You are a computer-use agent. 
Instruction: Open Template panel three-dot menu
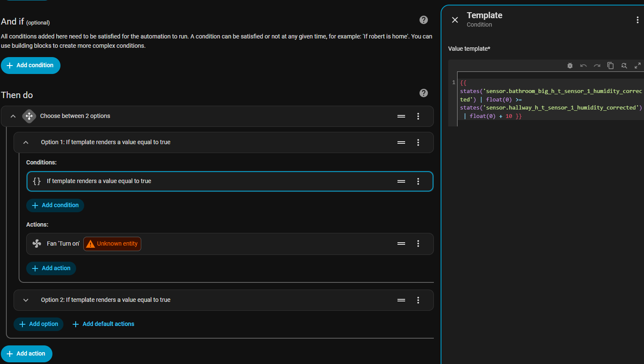tap(637, 20)
